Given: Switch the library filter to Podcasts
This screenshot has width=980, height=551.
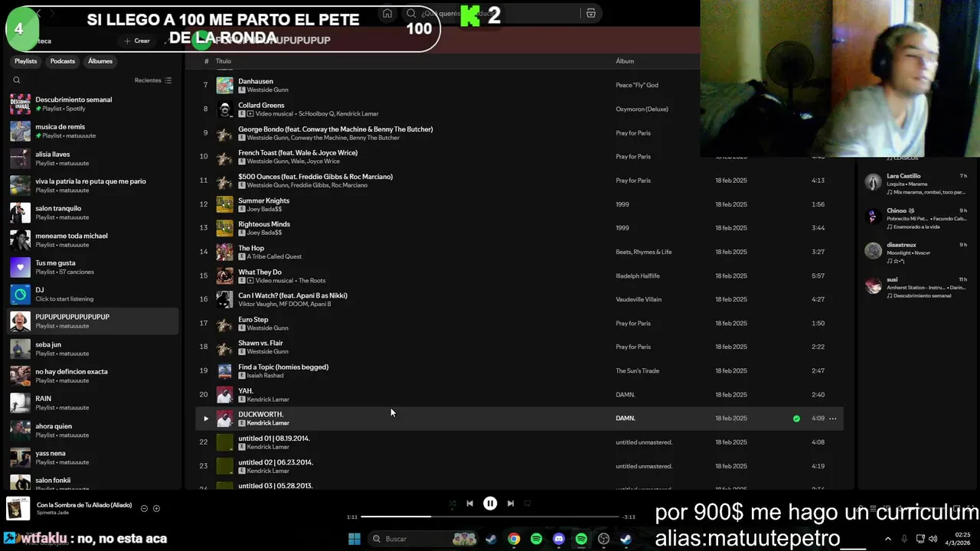Looking at the screenshot, I should coord(63,61).
